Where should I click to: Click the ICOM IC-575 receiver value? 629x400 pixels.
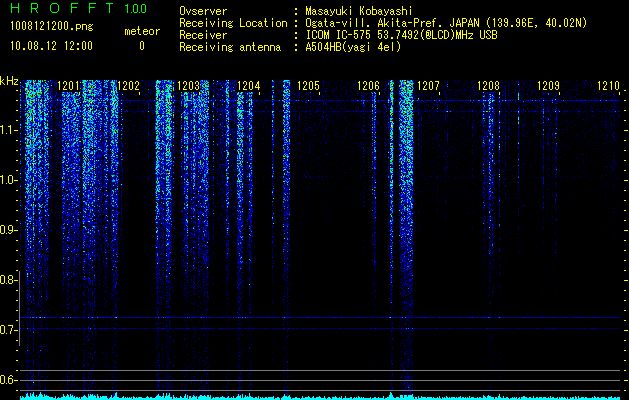tap(401, 35)
